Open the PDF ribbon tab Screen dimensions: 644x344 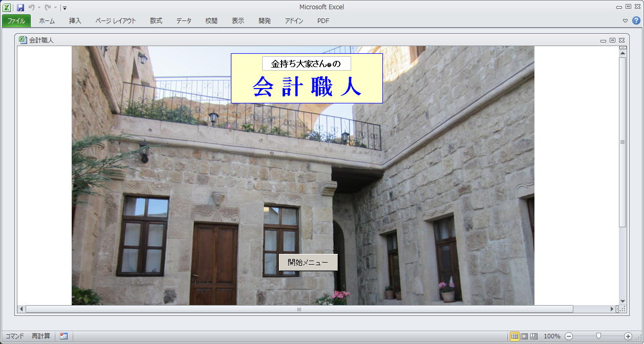[324, 21]
